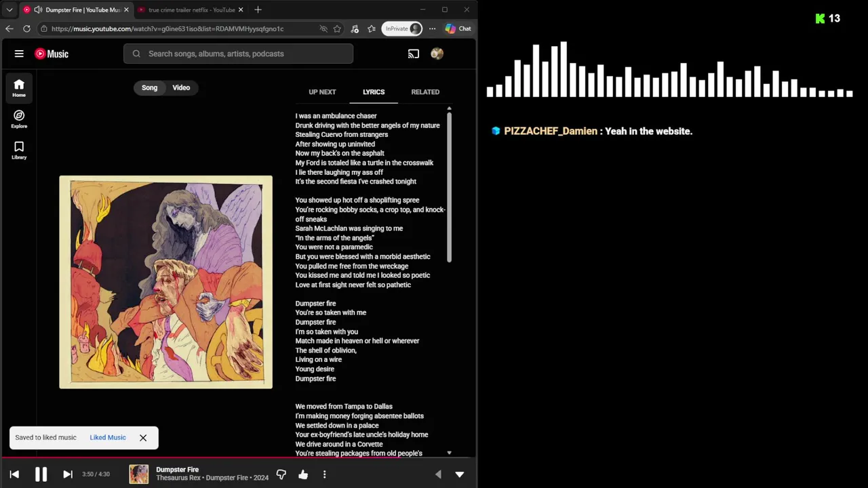Open the Home sidebar item
Image resolution: width=868 pixels, height=488 pixels.
point(19,87)
